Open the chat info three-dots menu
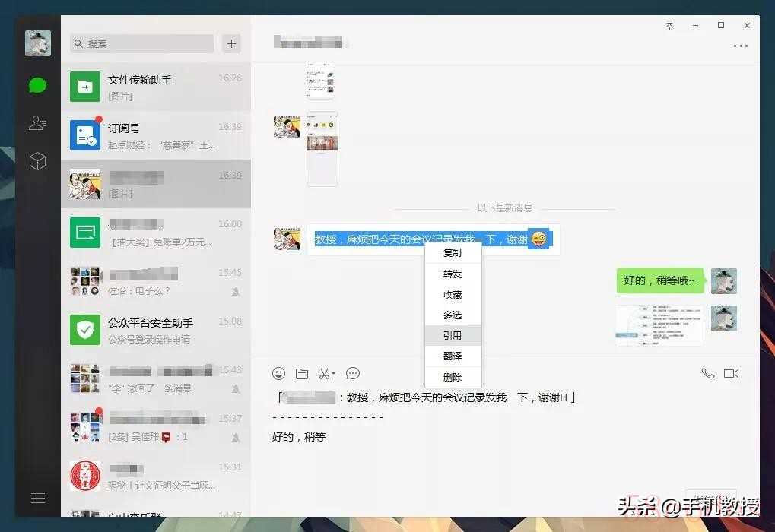Image resolution: width=775 pixels, height=532 pixels. (x=740, y=46)
